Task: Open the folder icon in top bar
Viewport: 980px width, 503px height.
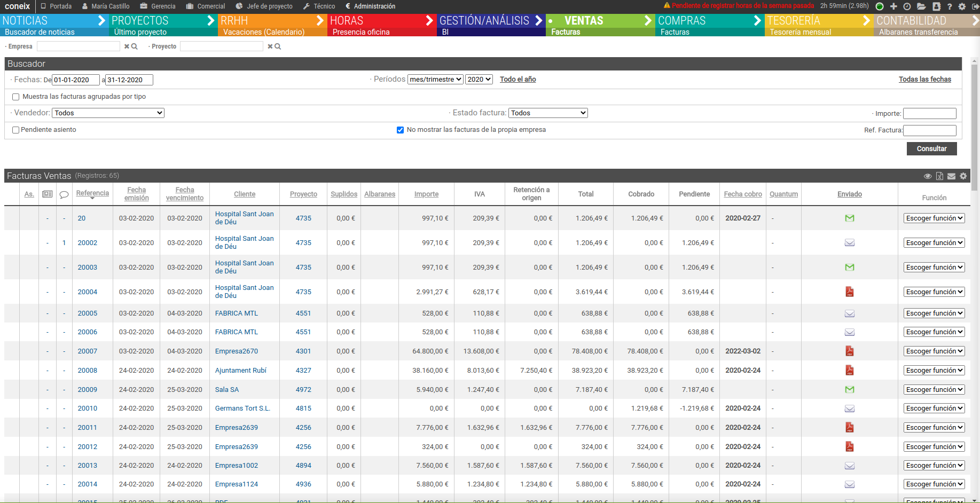Action: click(x=921, y=6)
